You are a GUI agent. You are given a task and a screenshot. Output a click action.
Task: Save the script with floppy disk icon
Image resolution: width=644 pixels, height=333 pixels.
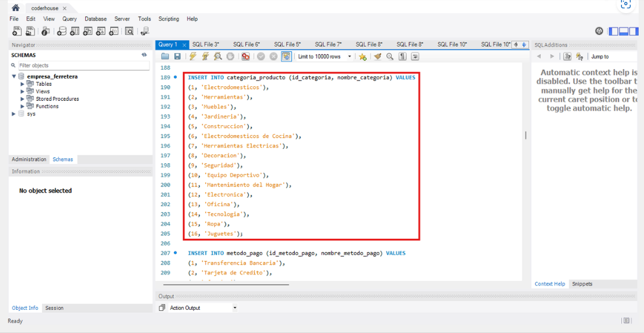point(177,57)
